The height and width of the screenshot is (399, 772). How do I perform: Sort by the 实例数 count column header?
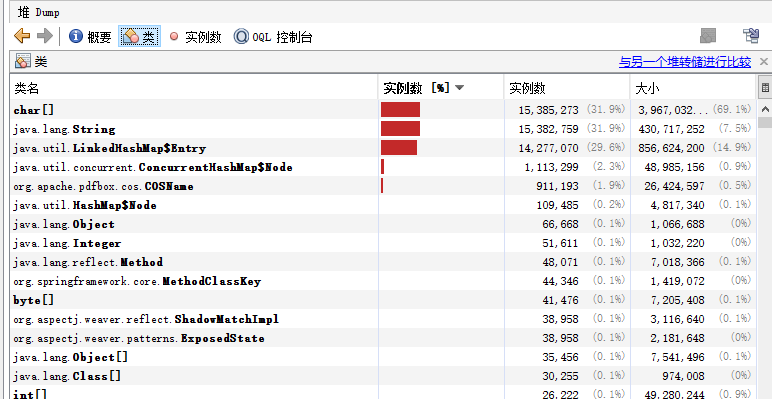click(567, 88)
